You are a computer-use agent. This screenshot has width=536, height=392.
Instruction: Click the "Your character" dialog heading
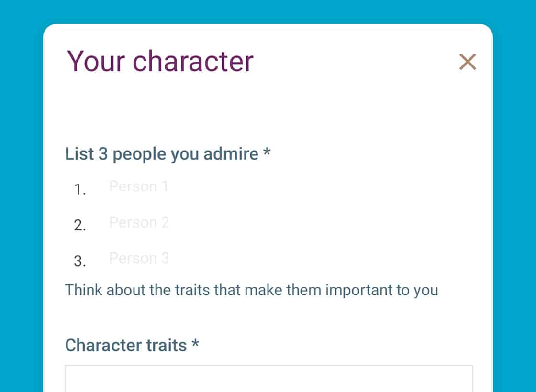pyautogui.click(x=160, y=61)
